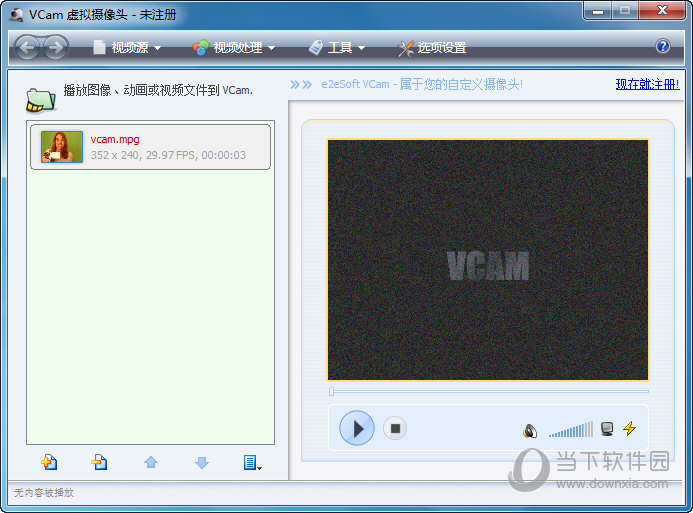This screenshot has width=693, height=513.
Task: Open 选项设置 options
Action: point(432,47)
